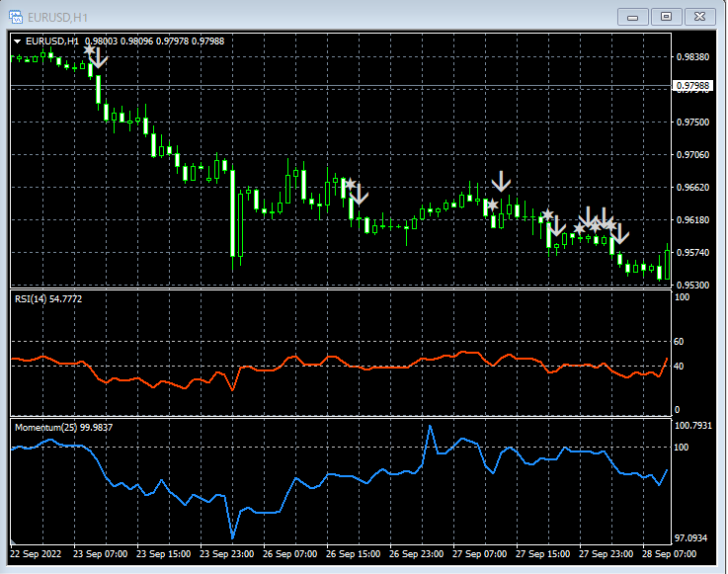Click the 22 Sep 2022 date label

point(37,554)
